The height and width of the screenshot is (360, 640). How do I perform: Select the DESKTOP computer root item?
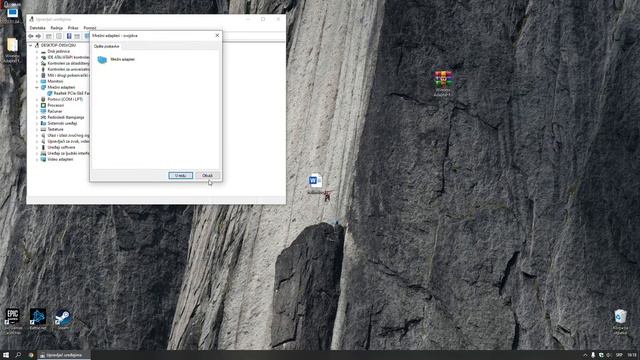[55, 45]
